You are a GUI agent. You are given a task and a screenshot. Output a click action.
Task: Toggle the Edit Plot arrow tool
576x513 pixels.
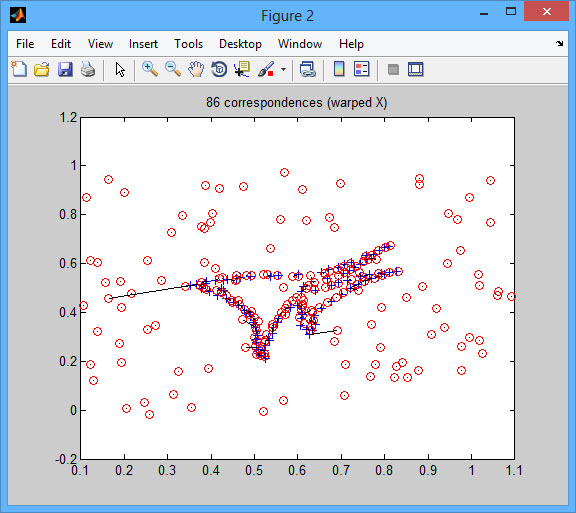[x=120, y=69]
